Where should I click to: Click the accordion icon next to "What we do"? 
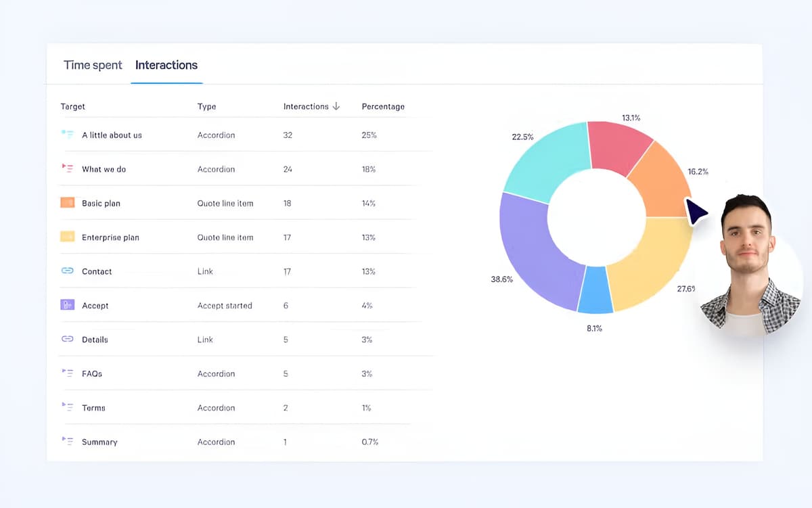coord(68,168)
